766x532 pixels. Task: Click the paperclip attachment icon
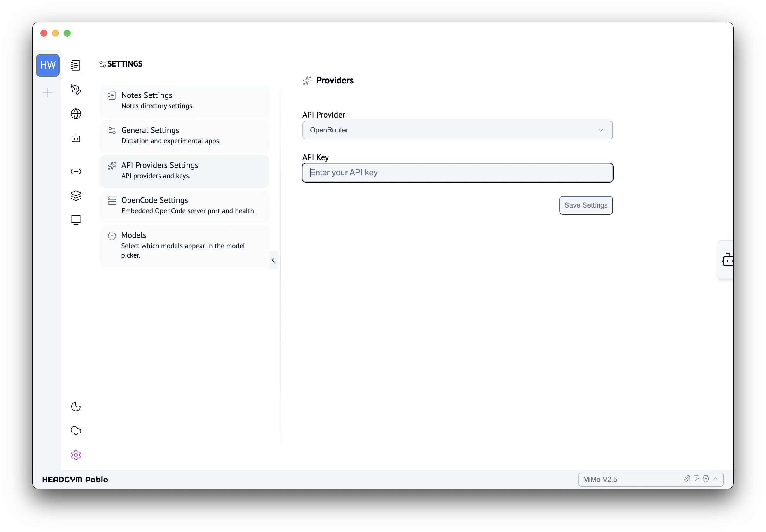pyautogui.click(x=687, y=479)
